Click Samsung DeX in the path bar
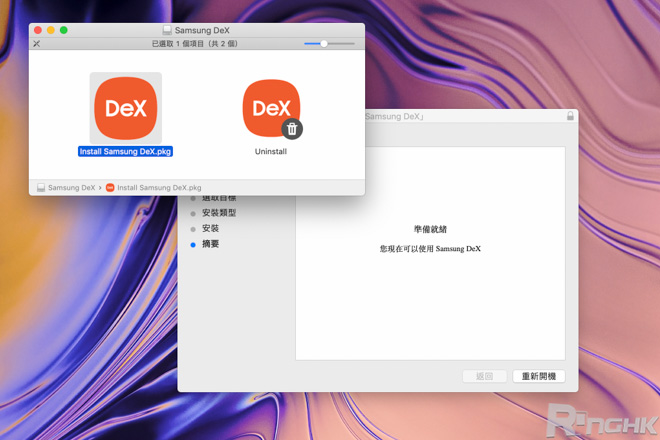 [x=72, y=188]
